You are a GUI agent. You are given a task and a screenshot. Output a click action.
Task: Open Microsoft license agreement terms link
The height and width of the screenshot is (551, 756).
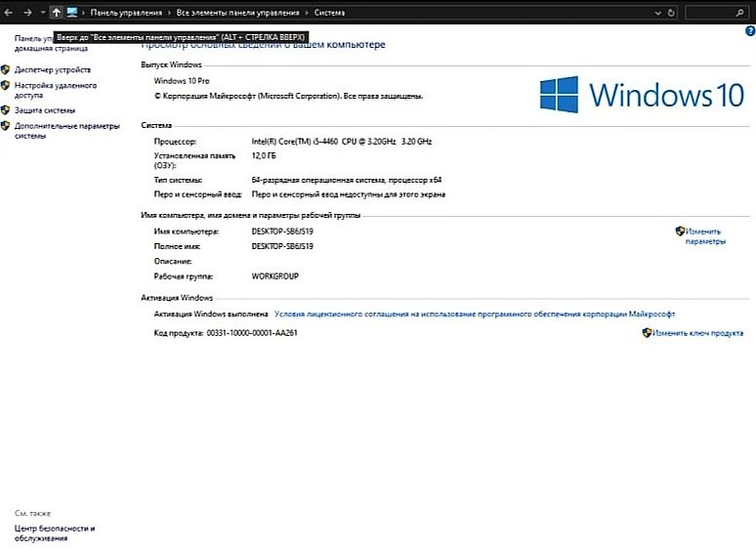[475, 314]
